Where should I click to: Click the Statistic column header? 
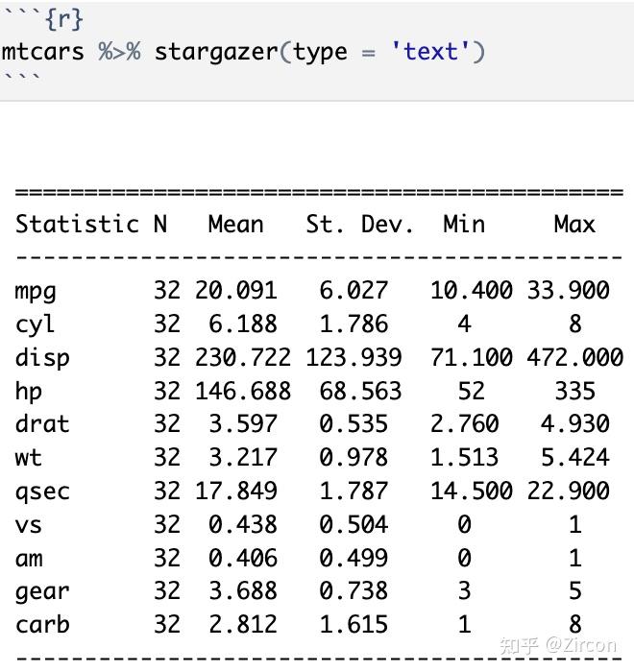pyautogui.click(x=77, y=225)
